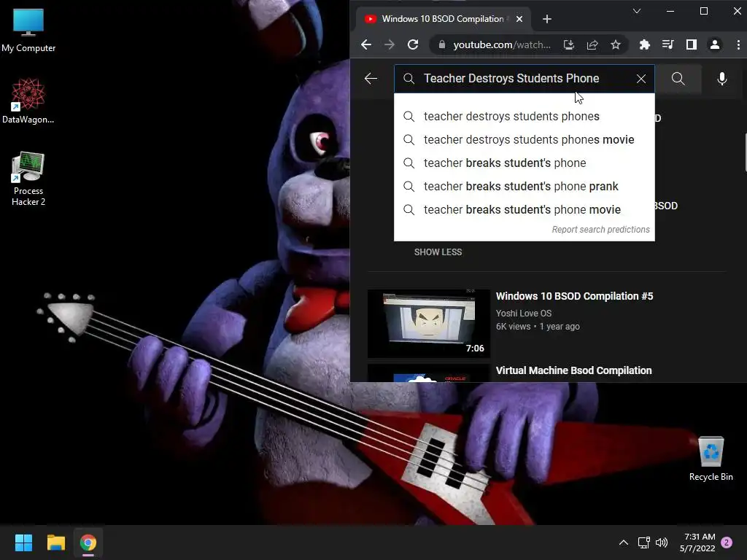This screenshot has height=560, width=747.
Task: View site info via lock icon
Action: tap(441, 44)
